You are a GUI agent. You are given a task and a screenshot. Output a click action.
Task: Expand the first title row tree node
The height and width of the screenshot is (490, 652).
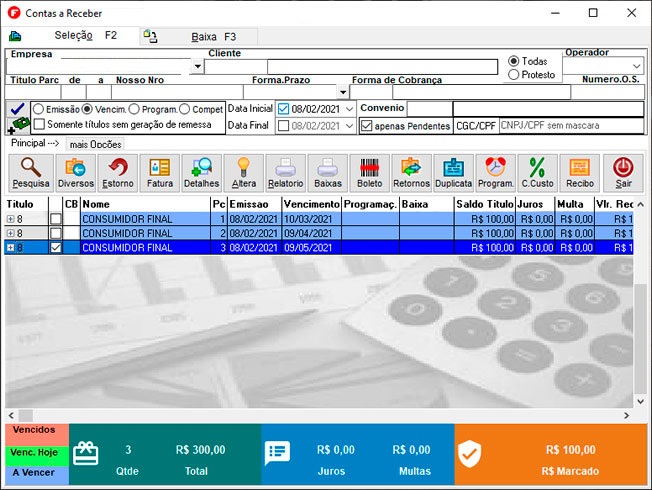click(10, 218)
